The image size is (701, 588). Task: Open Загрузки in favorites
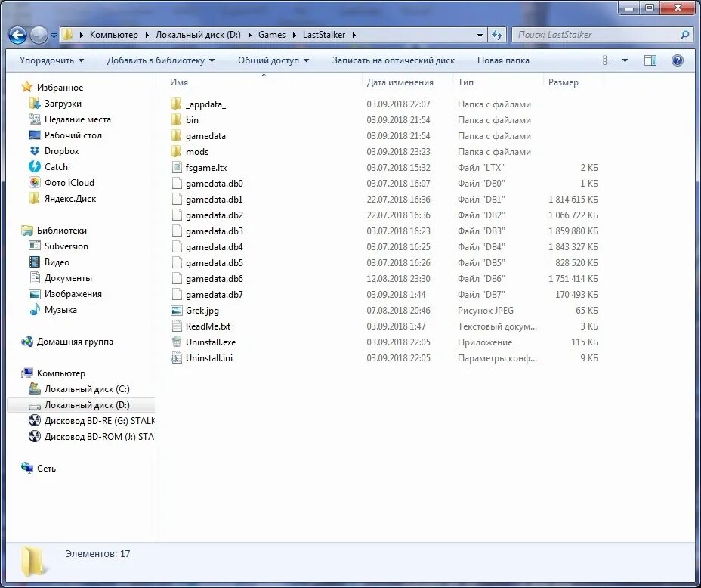point(63,104)
